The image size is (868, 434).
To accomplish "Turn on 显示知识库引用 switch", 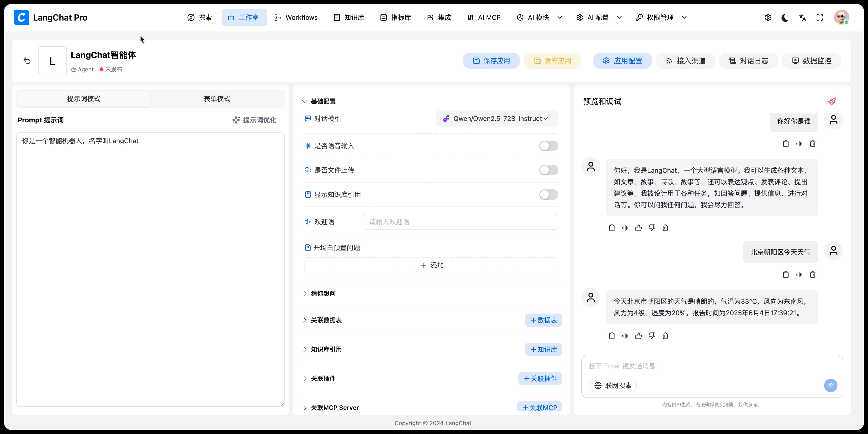I will point(549,195).
